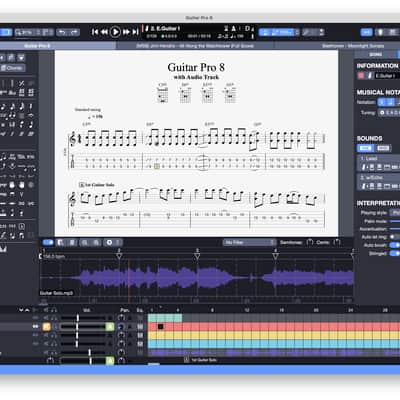Select the first sound bank button under Sounds
400x400 pixels.
(365, 148)
